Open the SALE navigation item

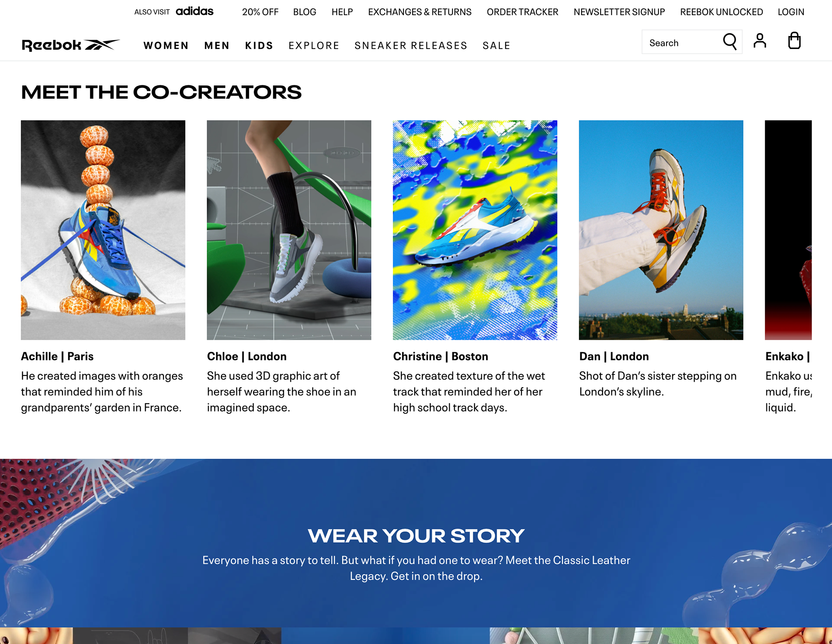tap(497, 45)
